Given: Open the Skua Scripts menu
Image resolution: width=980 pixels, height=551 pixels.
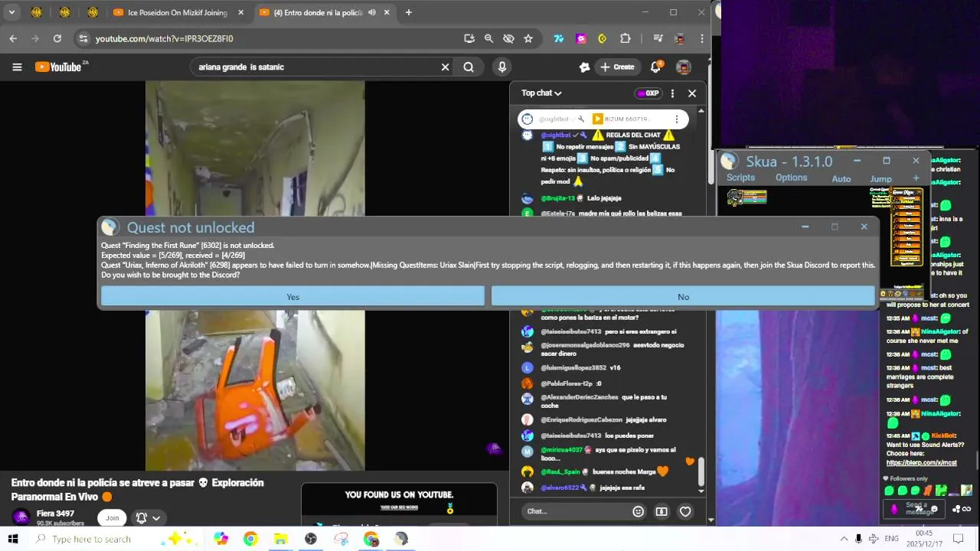Looking at the screenshot, I should (x=740, y=178).
